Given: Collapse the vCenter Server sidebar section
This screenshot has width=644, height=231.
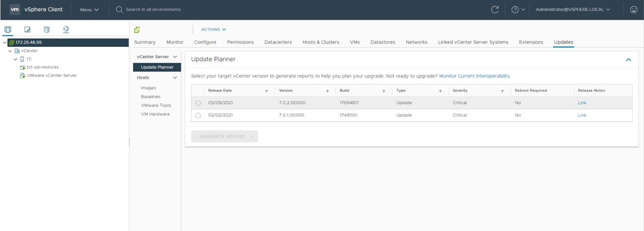Looking at the screenshot, I should coord(175,57).
